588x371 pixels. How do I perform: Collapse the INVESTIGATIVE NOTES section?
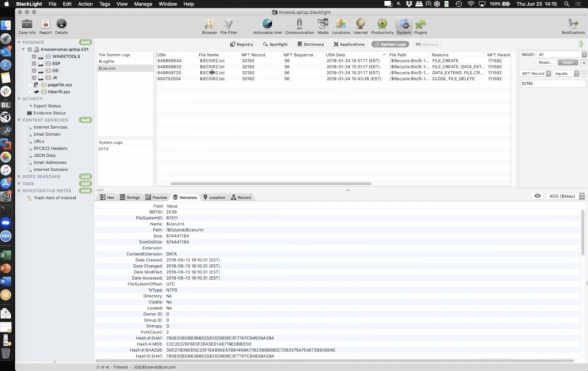[19, 191]
